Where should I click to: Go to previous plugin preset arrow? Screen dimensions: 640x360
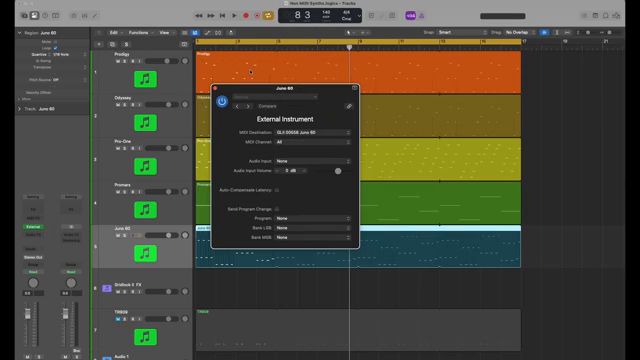coord(237,106)
